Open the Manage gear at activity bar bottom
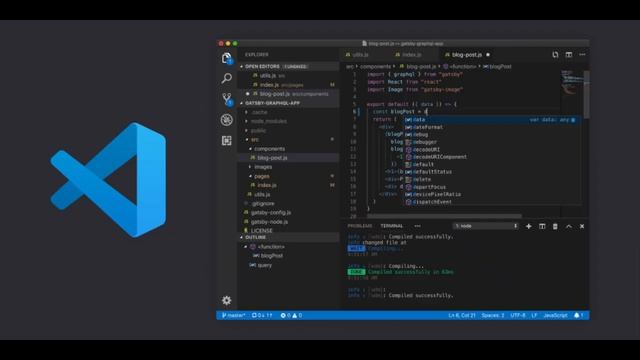The height and width of the screenshot is (360, 640). click(227, 300)
